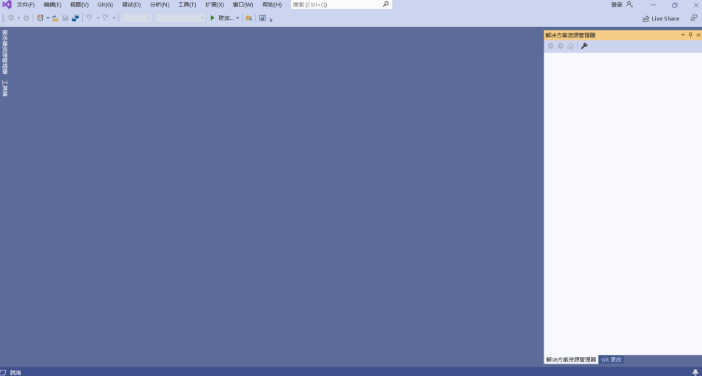The width and height of the screenshot is (702, 376).
Task: Open the 视图(V) menu
Action: 79,4
